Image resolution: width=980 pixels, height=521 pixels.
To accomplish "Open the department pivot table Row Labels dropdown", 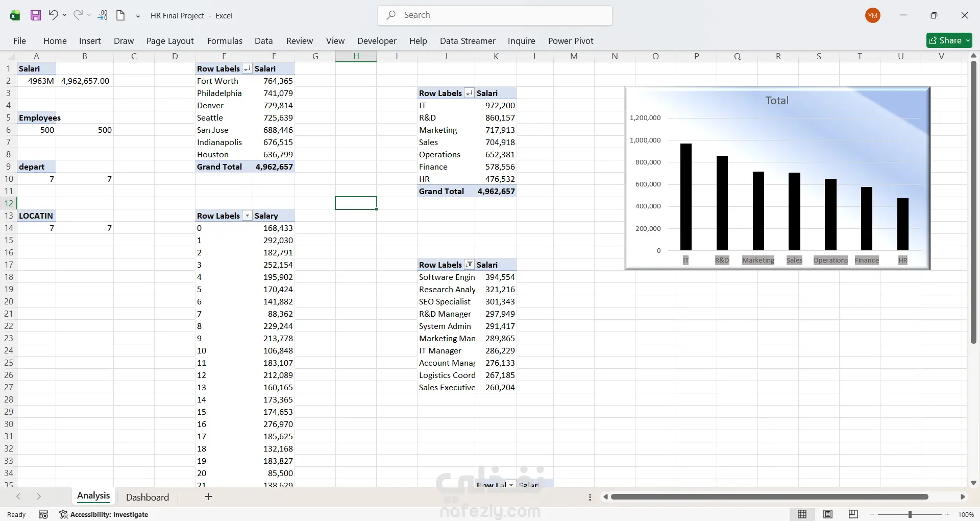I will coord(469,93).
